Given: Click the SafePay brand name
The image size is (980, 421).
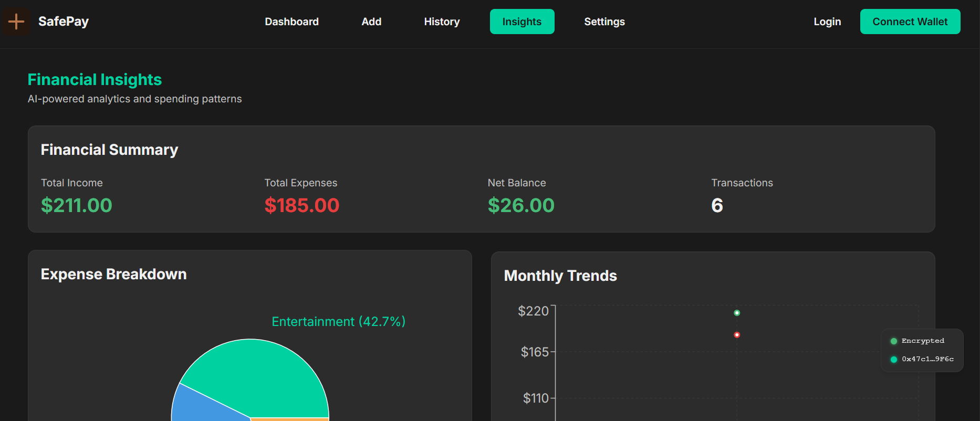Looking at the screenshot, I should pyautogui.click(x=64, y=22).
